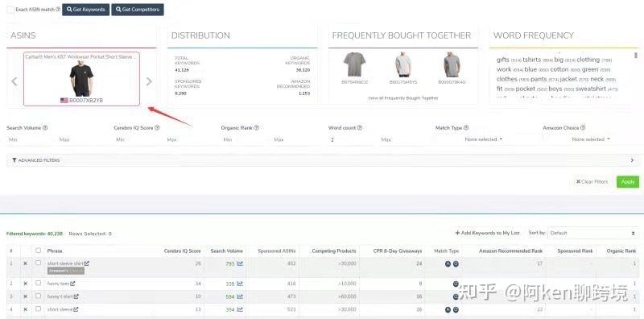The image size is (644, 319).
Task: Check the box for funny tees row
Action: point(38,284)
